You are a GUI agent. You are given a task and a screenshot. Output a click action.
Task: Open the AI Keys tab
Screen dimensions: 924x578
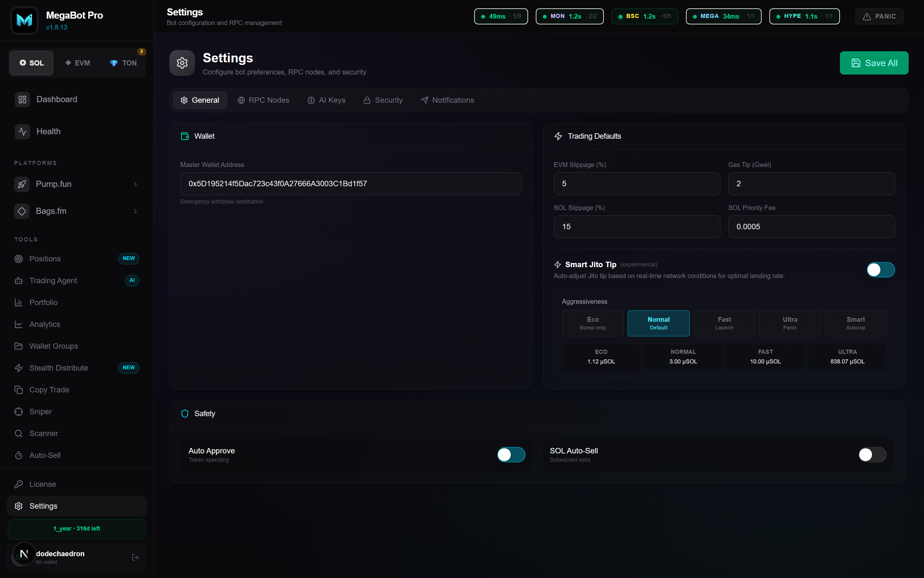327,100
